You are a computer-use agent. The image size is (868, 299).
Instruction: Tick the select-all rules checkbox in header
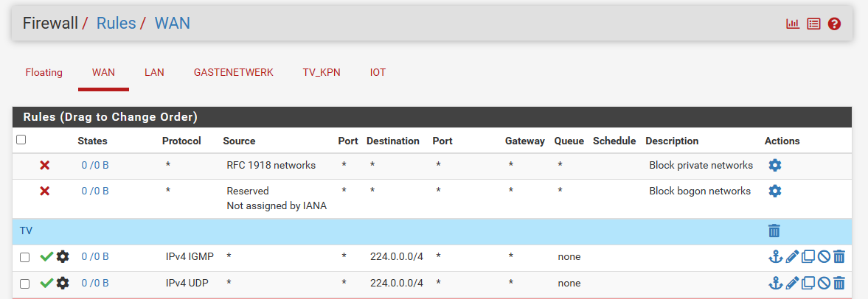21,140
